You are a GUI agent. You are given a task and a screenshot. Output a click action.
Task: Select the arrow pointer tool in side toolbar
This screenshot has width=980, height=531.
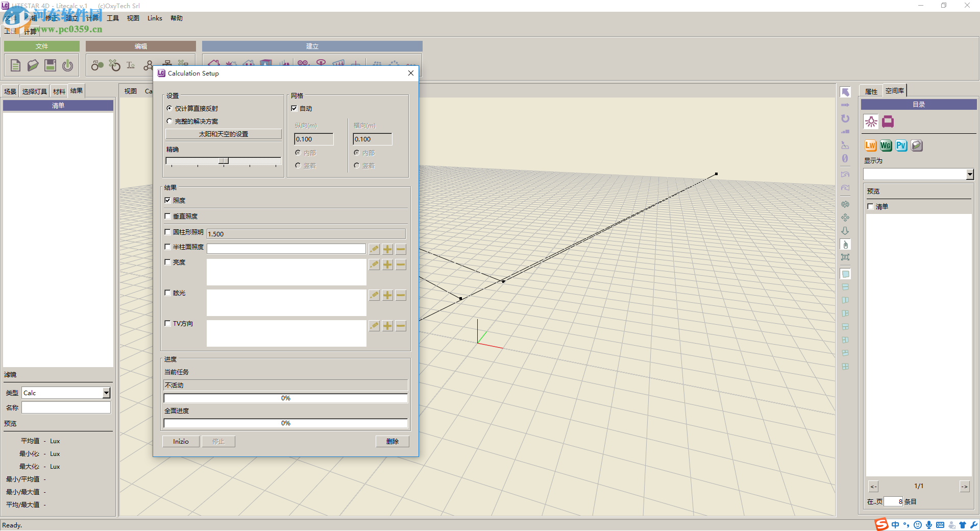point(845,92)
